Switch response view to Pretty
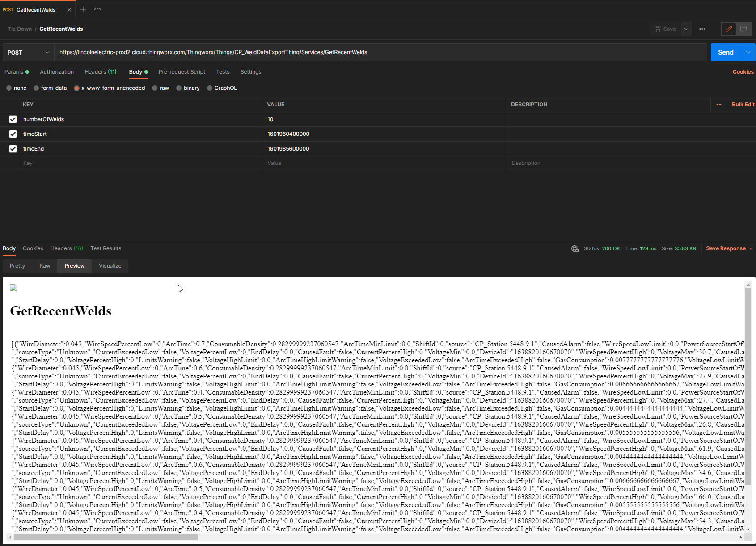 point(17,266)
